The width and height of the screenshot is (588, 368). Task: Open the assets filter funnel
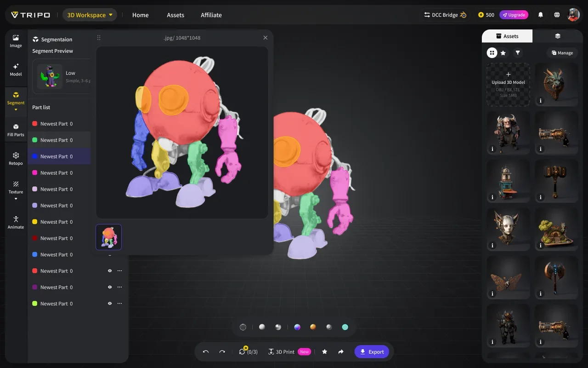pyautogui.click(x=518, y=53)
